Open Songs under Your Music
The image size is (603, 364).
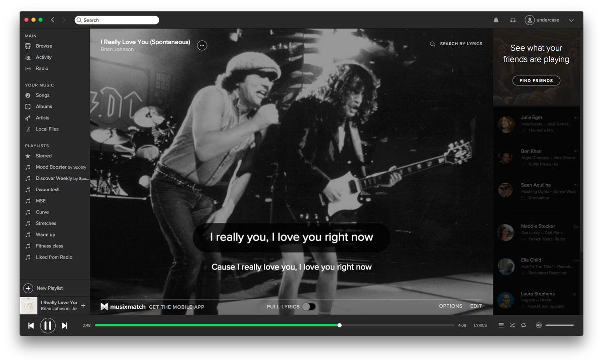43,95
